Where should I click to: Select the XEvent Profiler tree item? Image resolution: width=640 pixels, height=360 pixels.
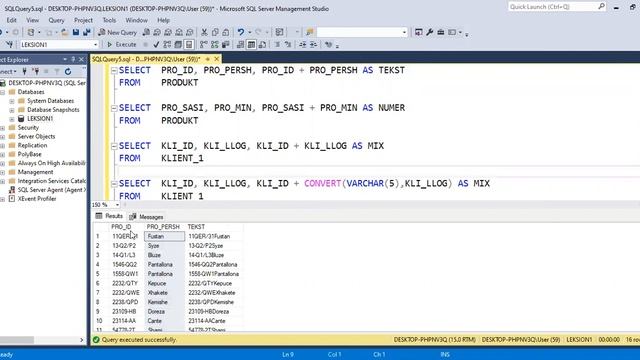(37, 199)
